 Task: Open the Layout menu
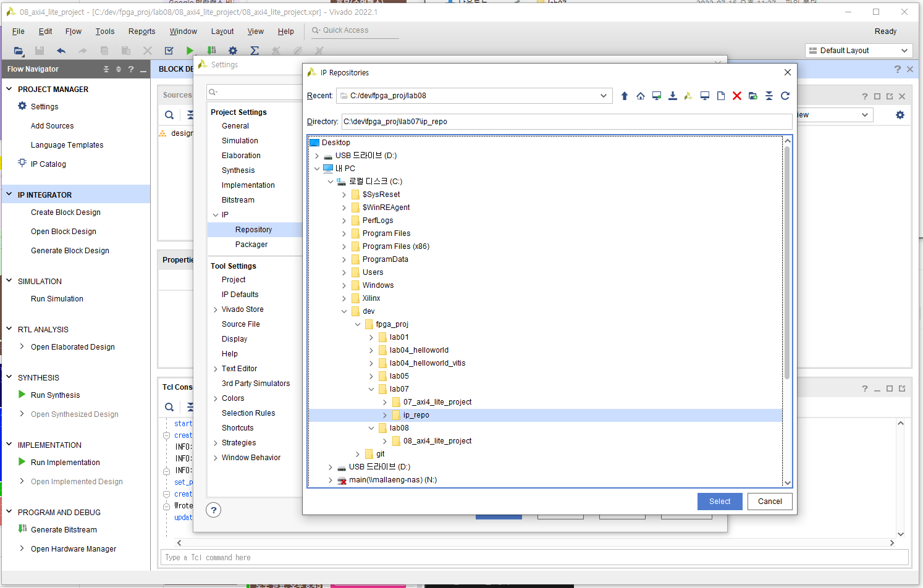point(222,31)
